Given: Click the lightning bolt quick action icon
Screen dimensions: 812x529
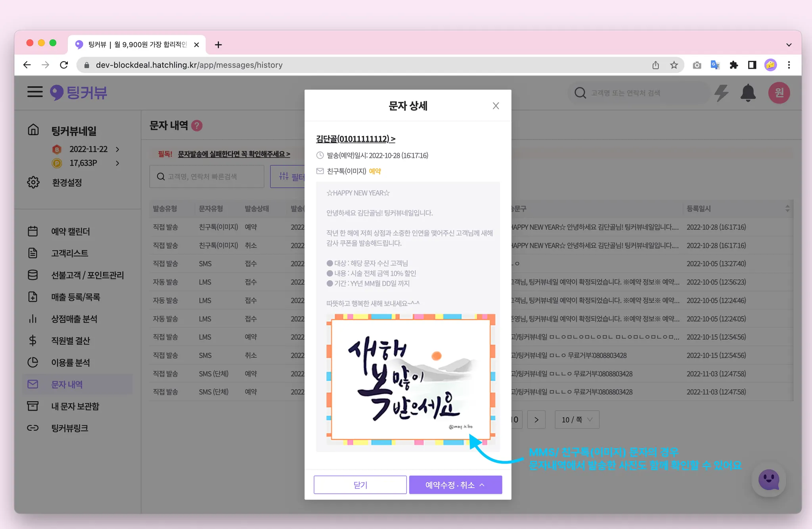Looking at the screenshot, I should pyautogui.click(x=721, y=93).
